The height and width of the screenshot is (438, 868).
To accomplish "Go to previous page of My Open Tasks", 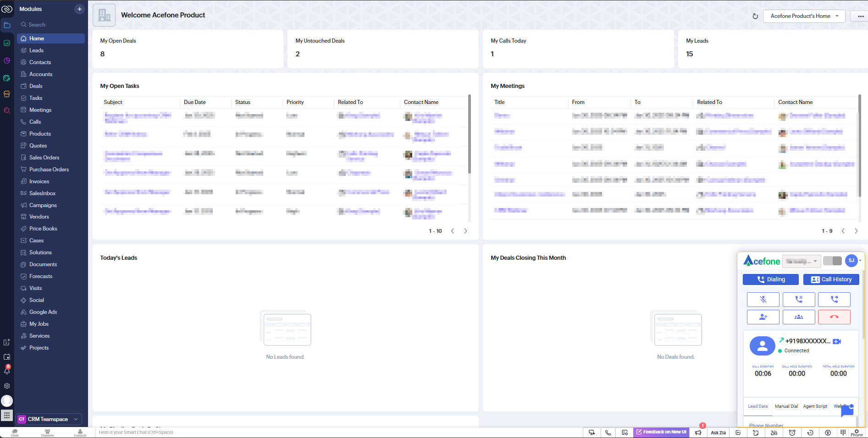I will pos(453,231).
